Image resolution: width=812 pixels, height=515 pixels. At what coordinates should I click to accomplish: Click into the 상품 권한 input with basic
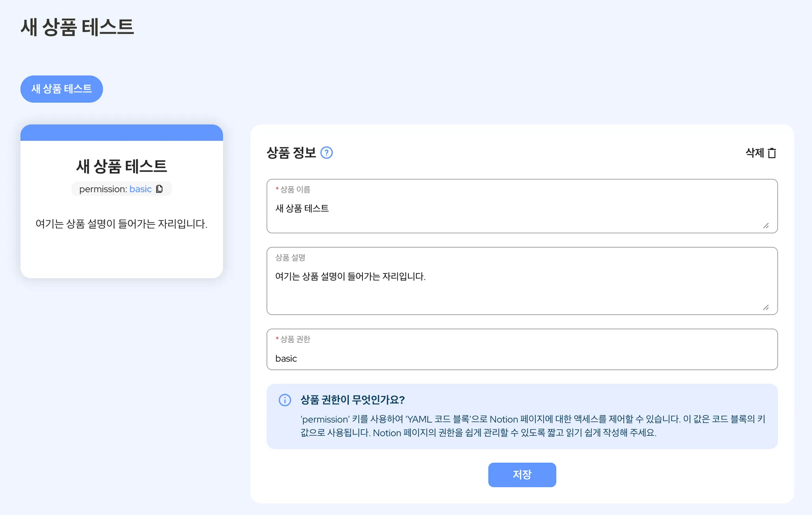pos(515,358)
